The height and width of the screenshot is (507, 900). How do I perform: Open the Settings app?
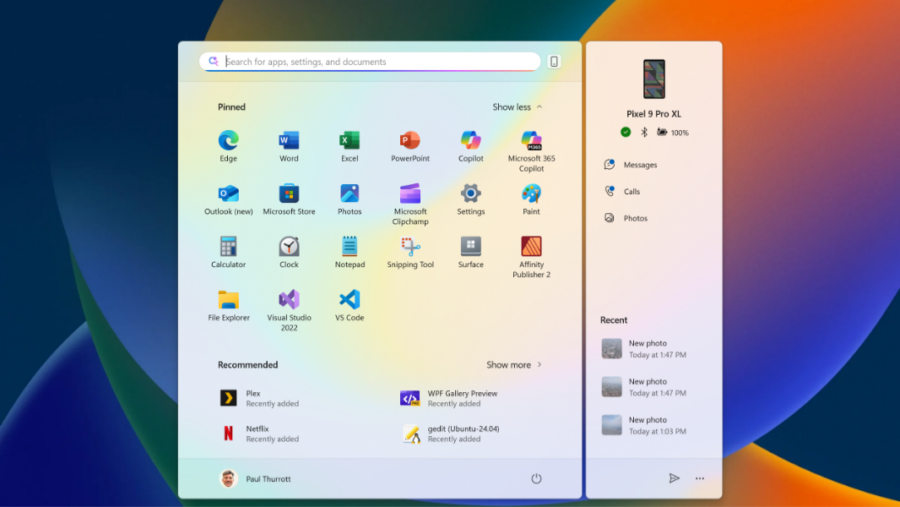pos(471,199)
